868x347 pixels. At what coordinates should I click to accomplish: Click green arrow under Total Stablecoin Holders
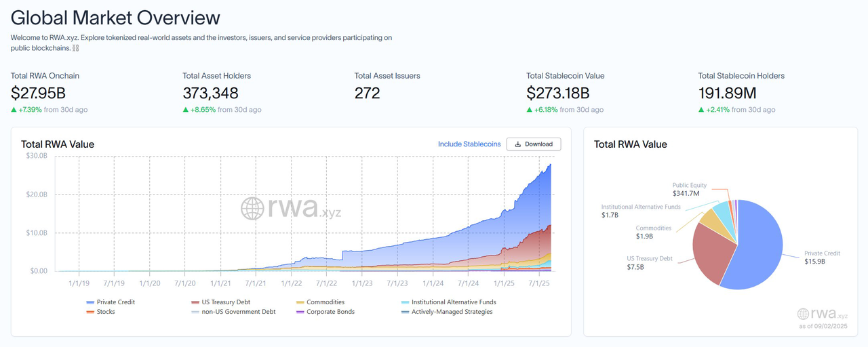coord(702,110)
